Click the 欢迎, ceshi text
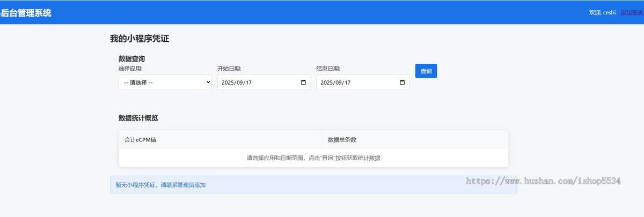644x217 pixels. point(602,12)
